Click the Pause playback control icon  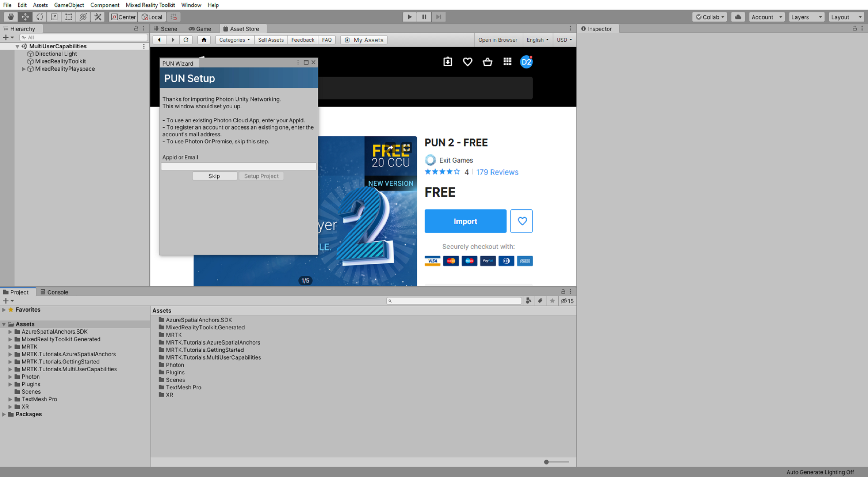[x=424, y=17]
